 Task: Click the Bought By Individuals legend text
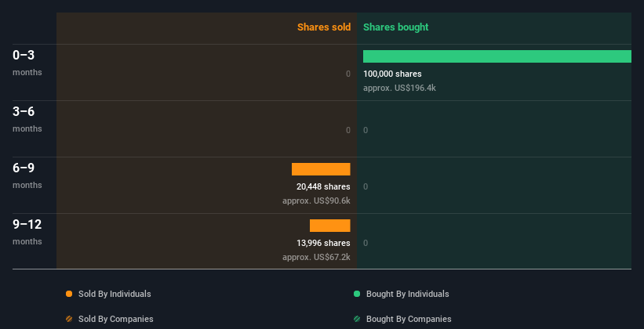[407, 294]
